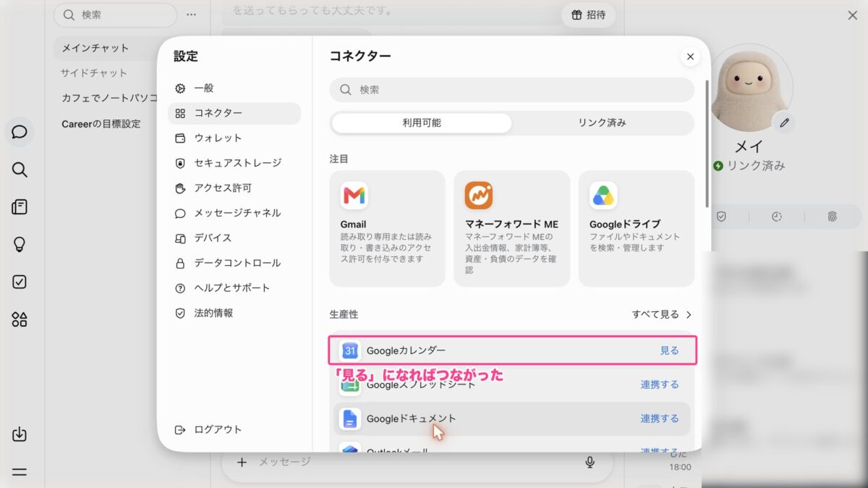Click 連携する for Googleスプレッドシート

point(660,384)
